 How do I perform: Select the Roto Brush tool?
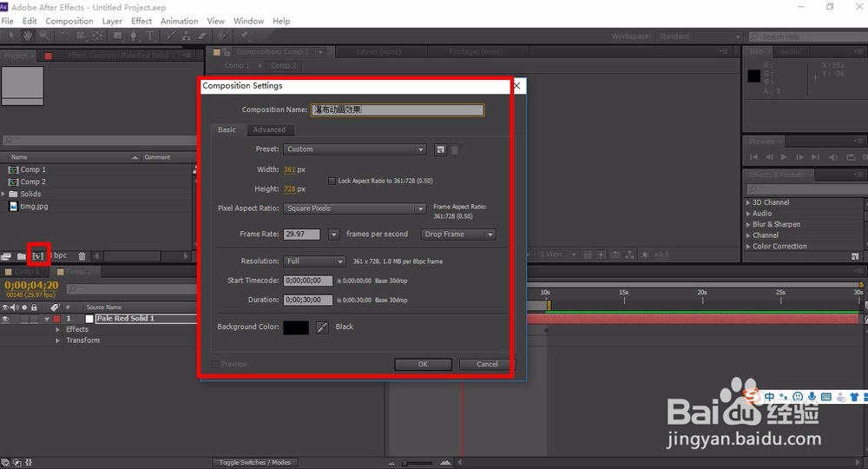222,36
